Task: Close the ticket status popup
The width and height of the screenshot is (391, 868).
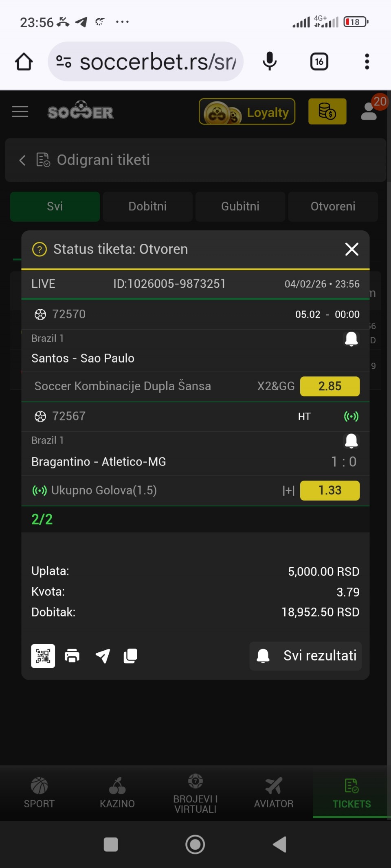Action: [x=351, y=249]
